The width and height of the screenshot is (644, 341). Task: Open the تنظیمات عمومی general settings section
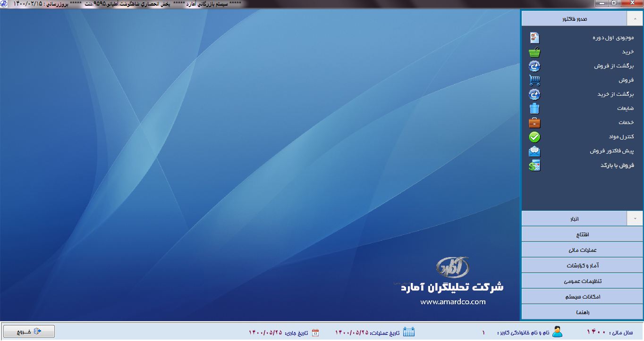(582, 281)
